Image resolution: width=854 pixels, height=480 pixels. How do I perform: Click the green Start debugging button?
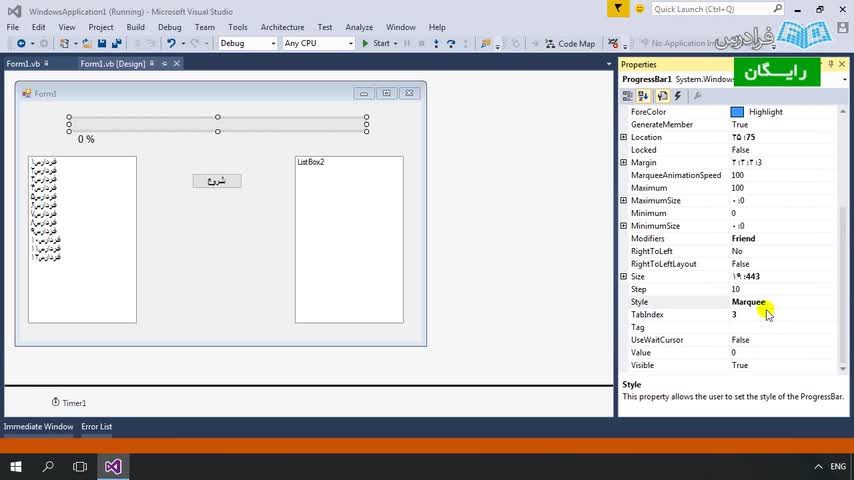pyautogui.click(x=376, y=44)
